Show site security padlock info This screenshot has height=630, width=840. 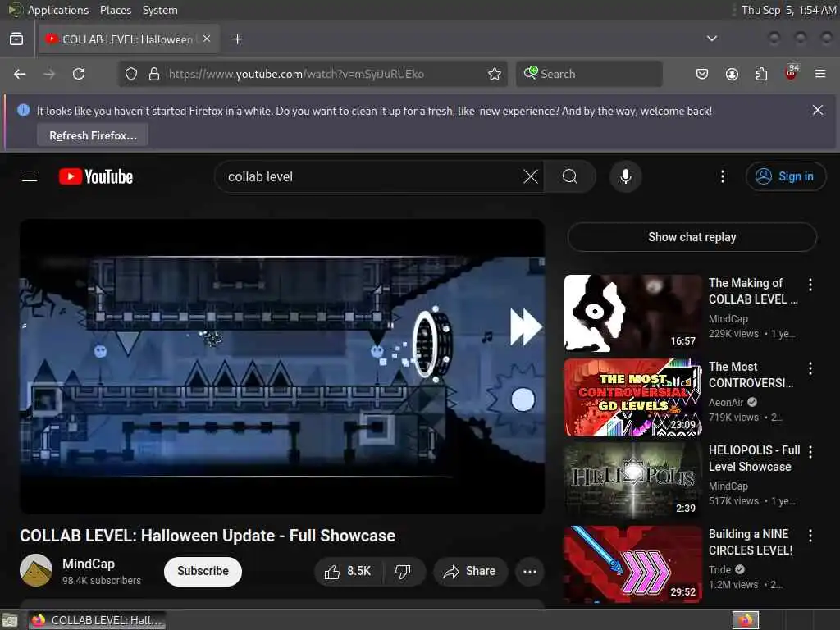click(154, 74)
